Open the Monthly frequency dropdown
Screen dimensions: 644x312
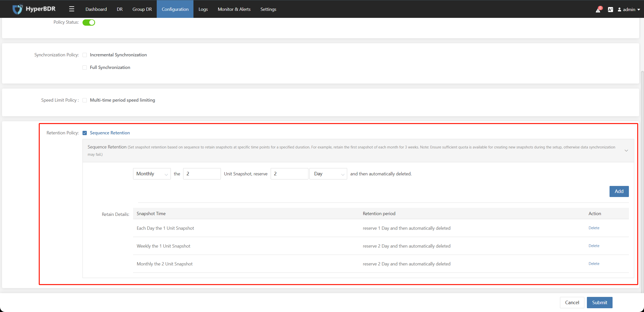pos(152,174)
